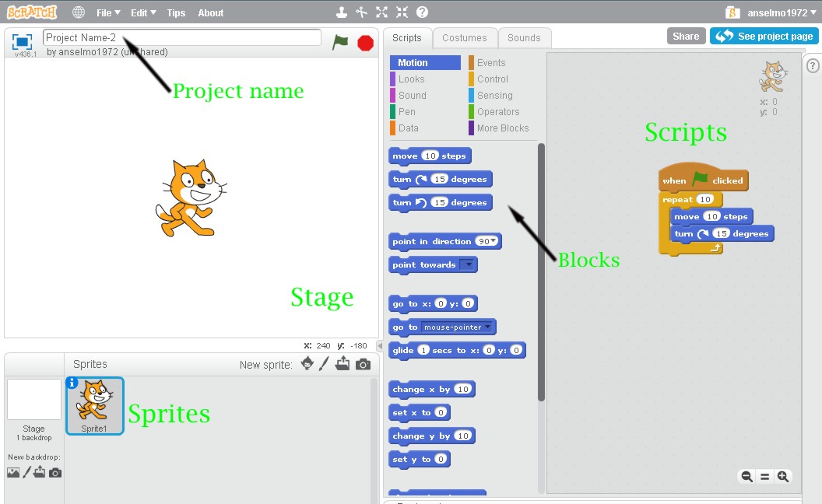This screenshot has width=822, height=504.
Task: Select the Delete scissors tool
Action: pyautogui.click(x=360, y=12)
